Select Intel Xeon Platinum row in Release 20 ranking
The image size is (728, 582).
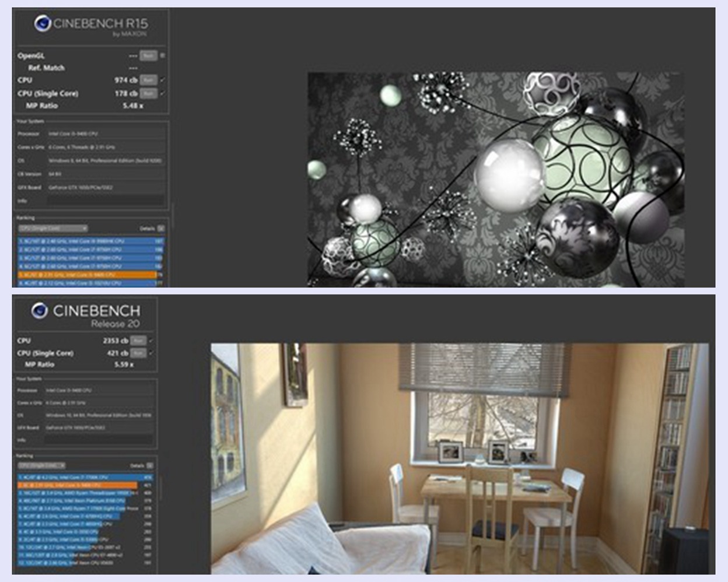click(85, 500)
